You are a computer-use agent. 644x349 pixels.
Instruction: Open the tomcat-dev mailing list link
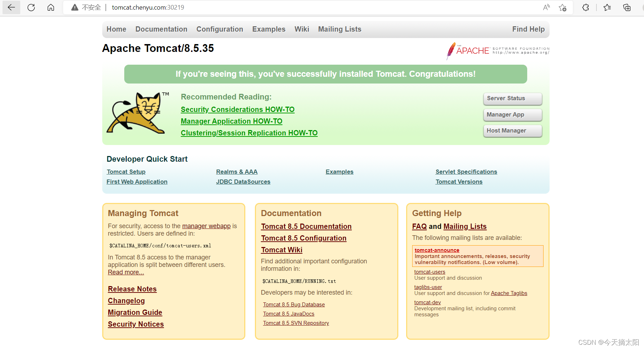(427, 302)
